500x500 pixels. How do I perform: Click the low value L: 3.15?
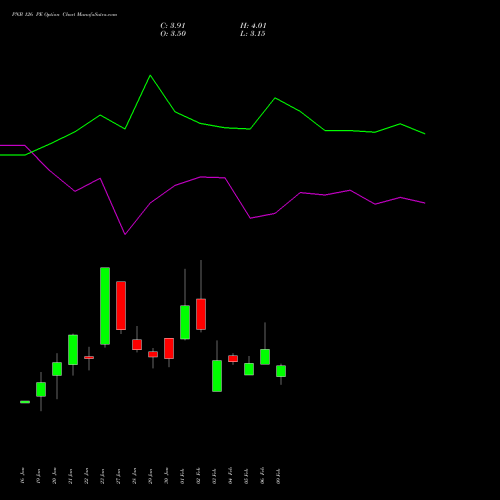[x=253, y=34]
